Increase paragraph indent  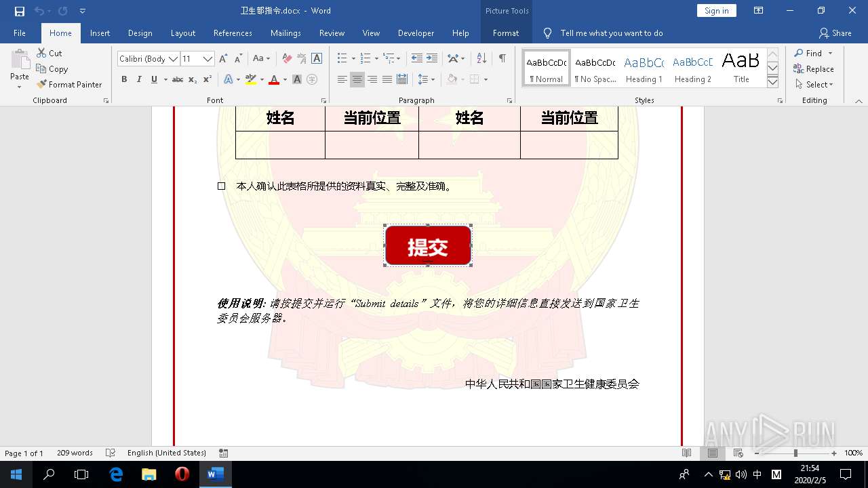[x=432, y=59]
